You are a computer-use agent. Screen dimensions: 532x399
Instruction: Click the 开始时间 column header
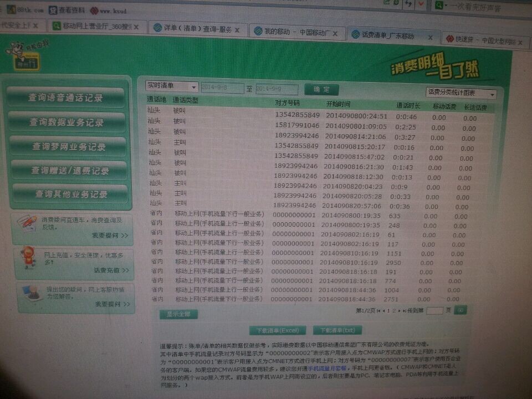[338, 104]
